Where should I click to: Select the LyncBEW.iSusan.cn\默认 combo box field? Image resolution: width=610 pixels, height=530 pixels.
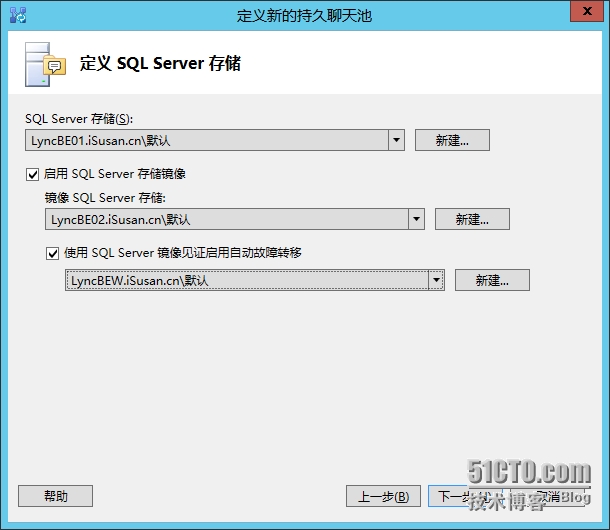[255, 280]
